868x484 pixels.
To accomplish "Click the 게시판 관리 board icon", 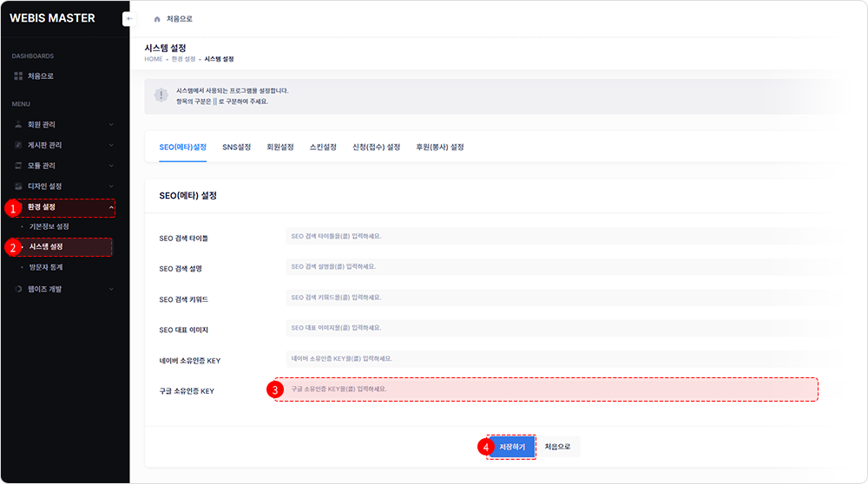I will point(18,145).
